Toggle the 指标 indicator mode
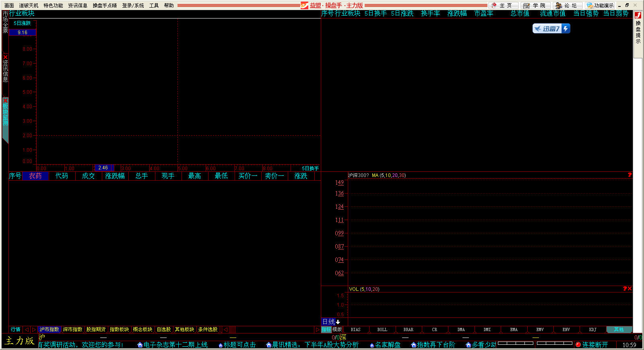 coord(326,329)
